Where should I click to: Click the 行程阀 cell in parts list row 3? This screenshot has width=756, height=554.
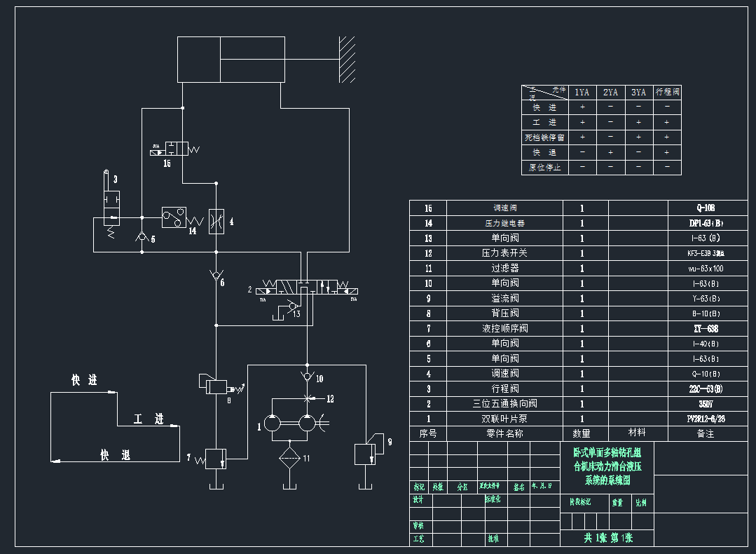(x=504, y=389)
